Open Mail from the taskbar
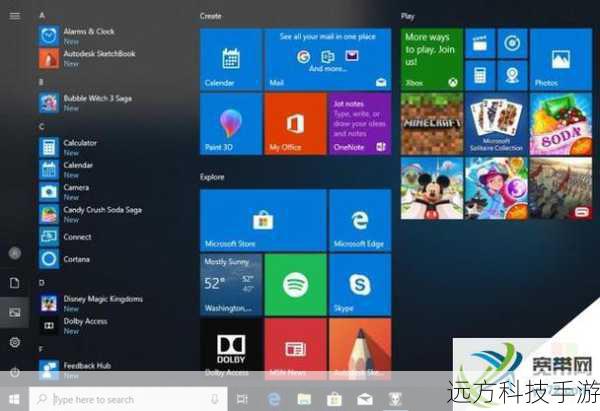The height and width of the screenshot is (411, 600). (x=365, y=400)
